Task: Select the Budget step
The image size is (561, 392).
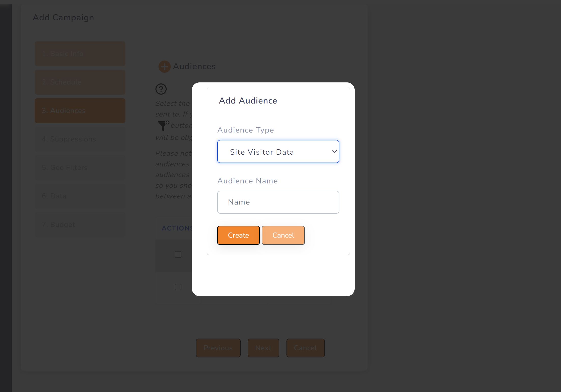Action: click(80, 224)
